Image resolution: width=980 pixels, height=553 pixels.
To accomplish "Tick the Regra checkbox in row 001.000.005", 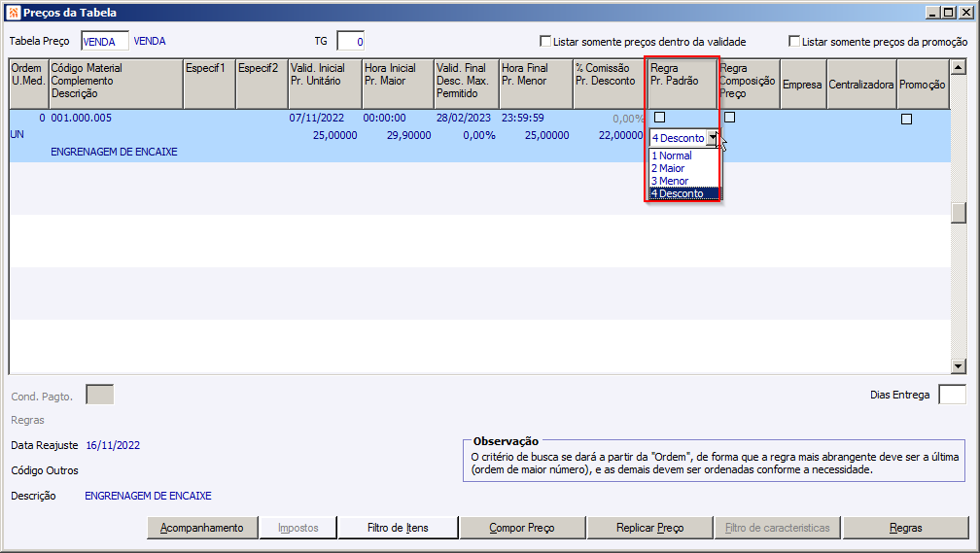I will point(659,118).
